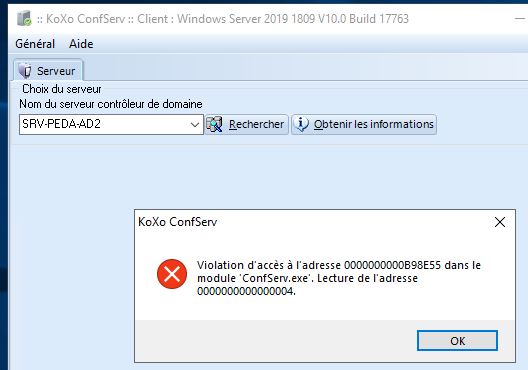Close the KoXo ConfServ error dialog with X
528x370 pixels.
[x=500, y=222]
